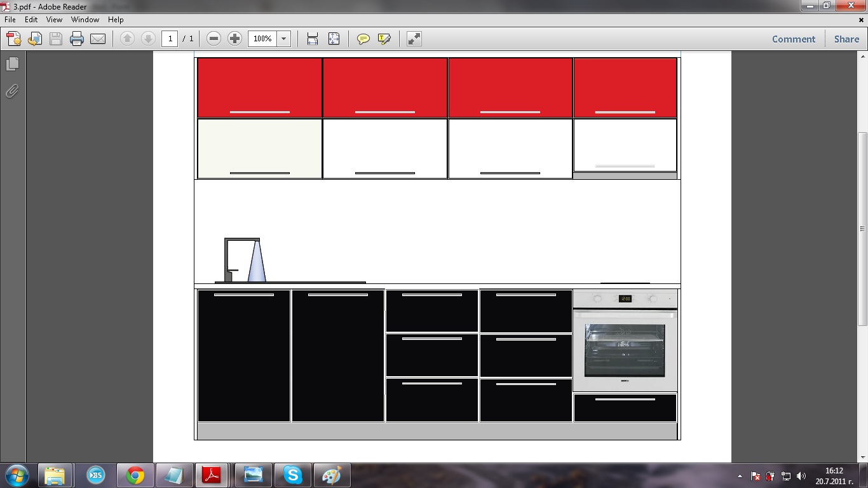Send file by email using envelope icon
This screenshot has width=868, height=488.
coord(98,39)
